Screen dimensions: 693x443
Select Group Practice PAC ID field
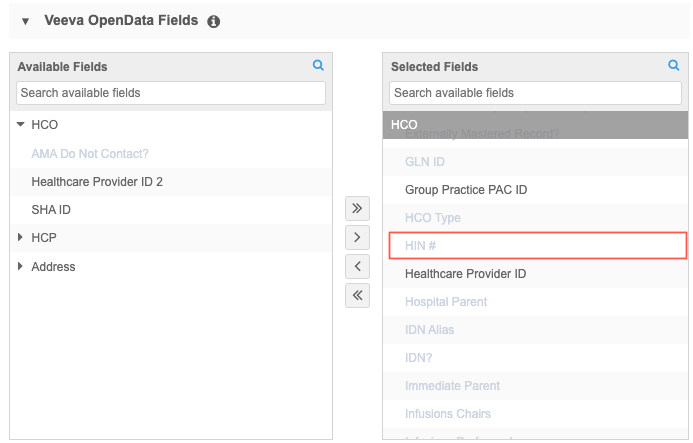465,189
